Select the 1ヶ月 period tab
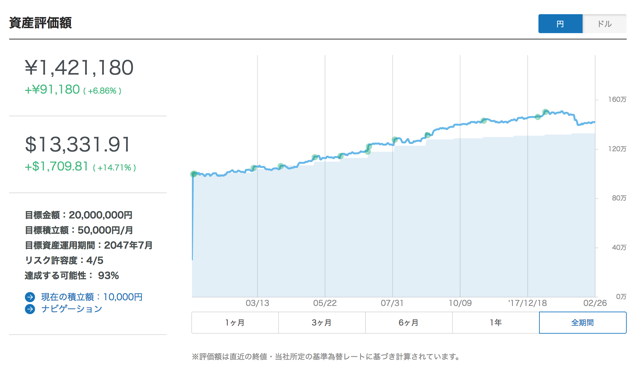Screen dimensions: 639x380 pos(235,323)
